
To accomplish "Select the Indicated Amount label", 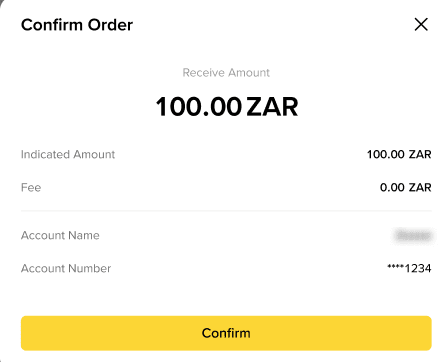I will [68, 154].
